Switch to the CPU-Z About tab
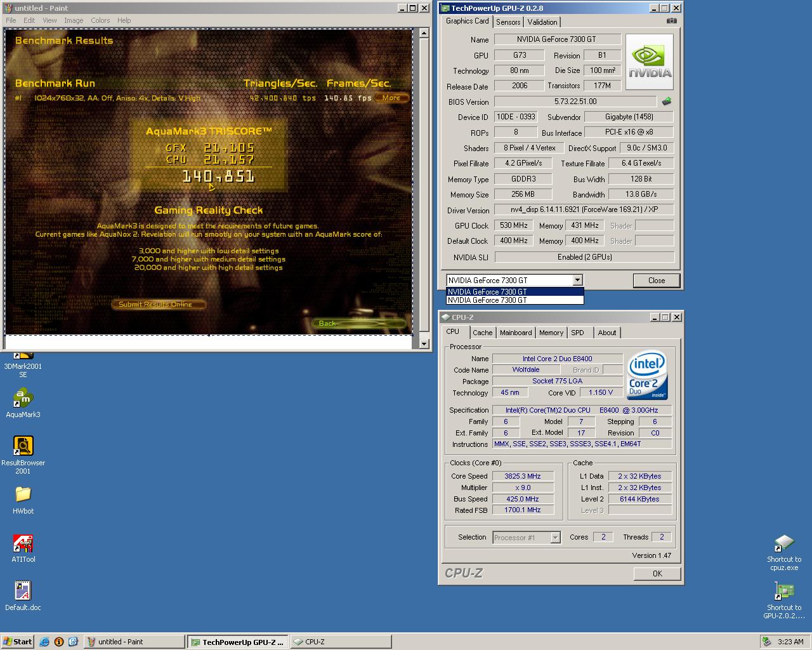This screenshot has width=812, height=650. click(607, 333)
